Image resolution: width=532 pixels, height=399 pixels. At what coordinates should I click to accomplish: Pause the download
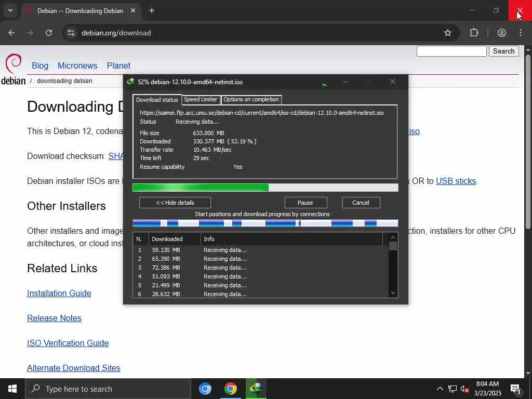[x=305, y=203]
